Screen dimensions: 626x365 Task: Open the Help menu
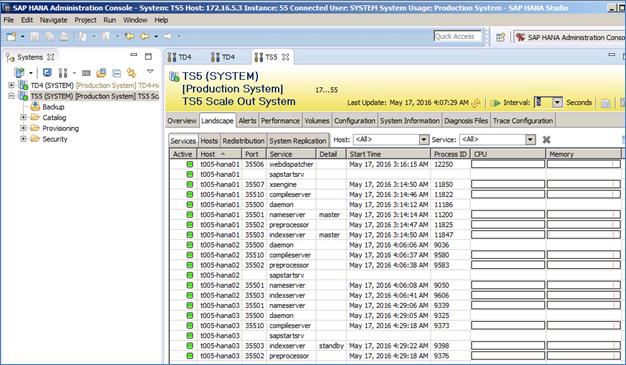161,20
